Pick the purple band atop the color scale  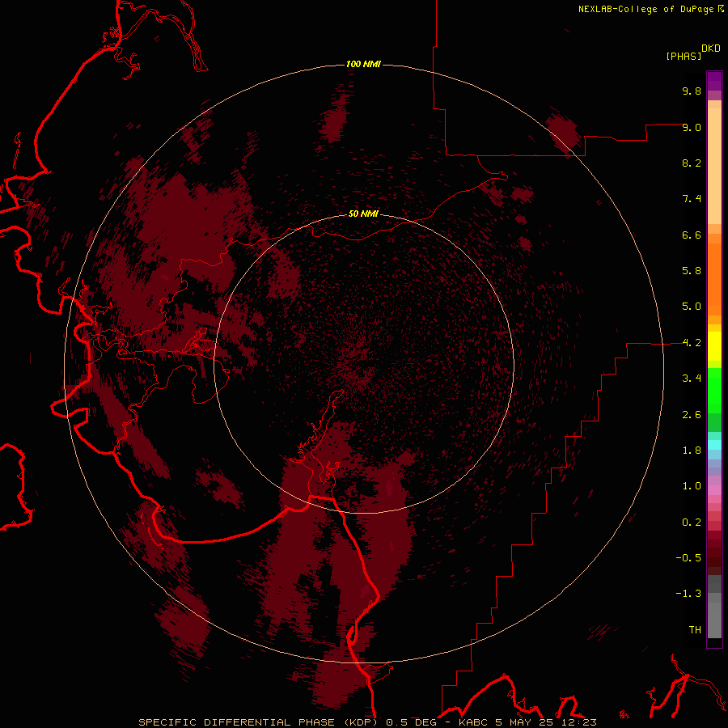tap(714, 81)
